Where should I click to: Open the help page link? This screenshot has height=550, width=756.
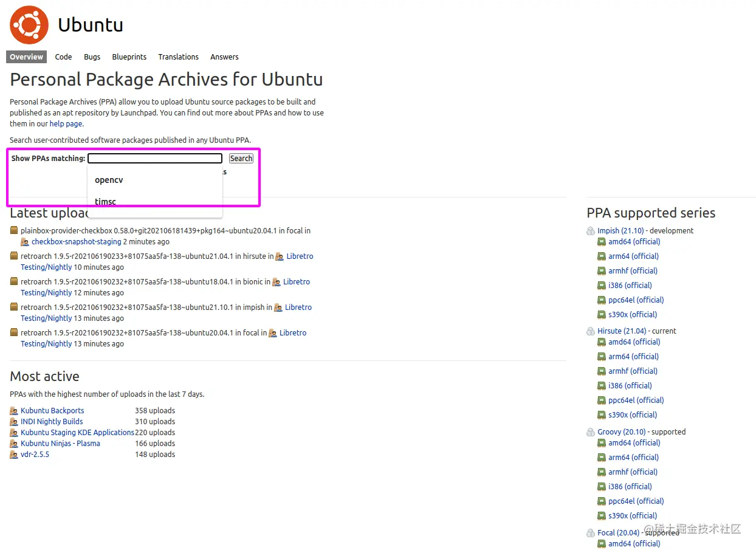click(66, 123)
